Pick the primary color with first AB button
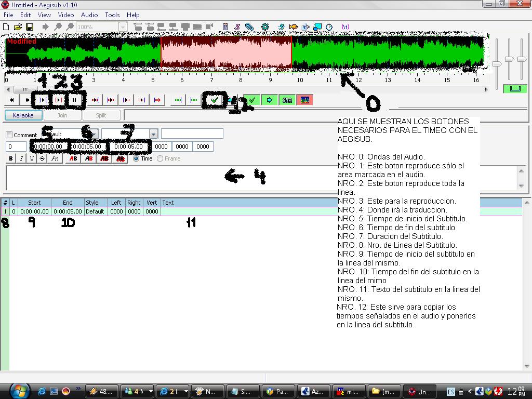The height and width of the screenshot is (399, 532). click(x=73, y=158)
